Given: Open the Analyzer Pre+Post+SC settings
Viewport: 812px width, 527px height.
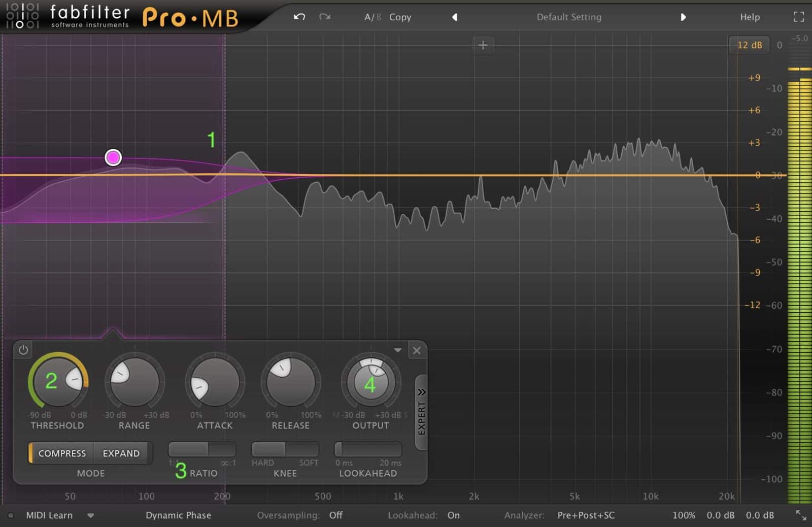Looking at the screenshot, I should point(586,515).
